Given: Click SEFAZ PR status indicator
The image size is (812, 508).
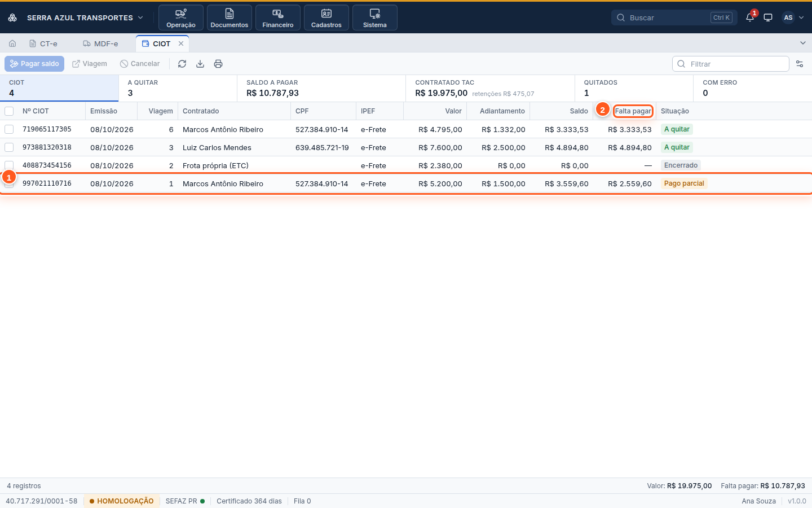Looking at the screenshot, I should (x=185, y=501).
